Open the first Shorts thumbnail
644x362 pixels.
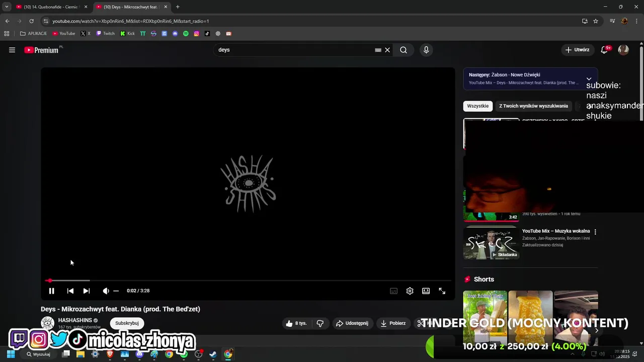pyautogui.click(x=485, y=317)
